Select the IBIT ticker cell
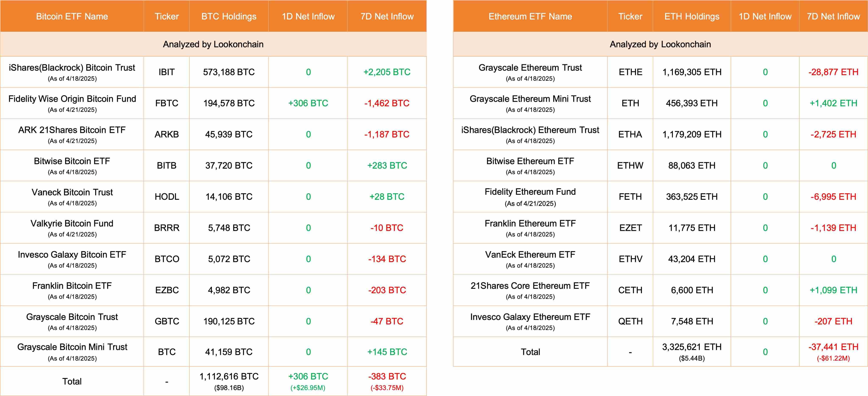 click(166, 72)
